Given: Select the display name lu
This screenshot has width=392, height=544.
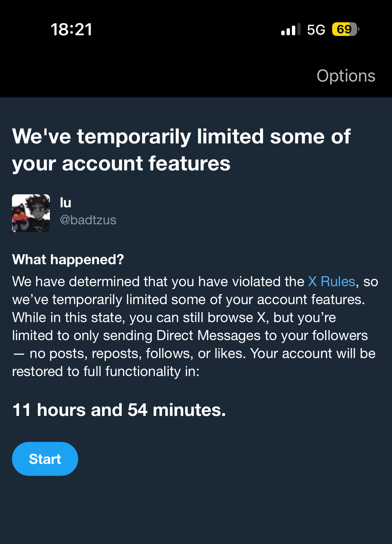Looking at the screenshot, I should 65,203.
